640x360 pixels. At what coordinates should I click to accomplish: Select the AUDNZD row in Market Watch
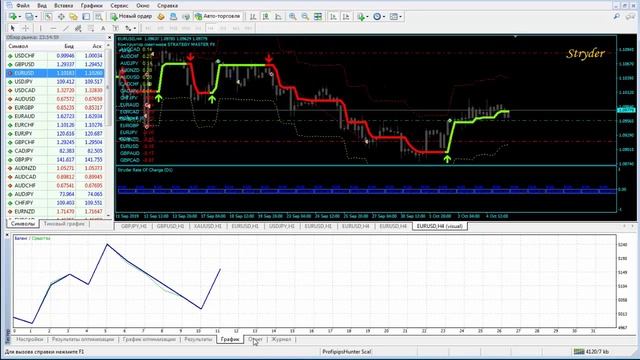click(x=55, y=168)
